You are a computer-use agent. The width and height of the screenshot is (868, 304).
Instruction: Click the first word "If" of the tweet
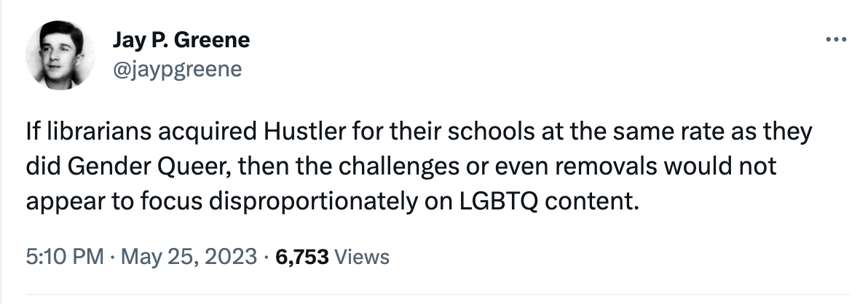(31, 136)
